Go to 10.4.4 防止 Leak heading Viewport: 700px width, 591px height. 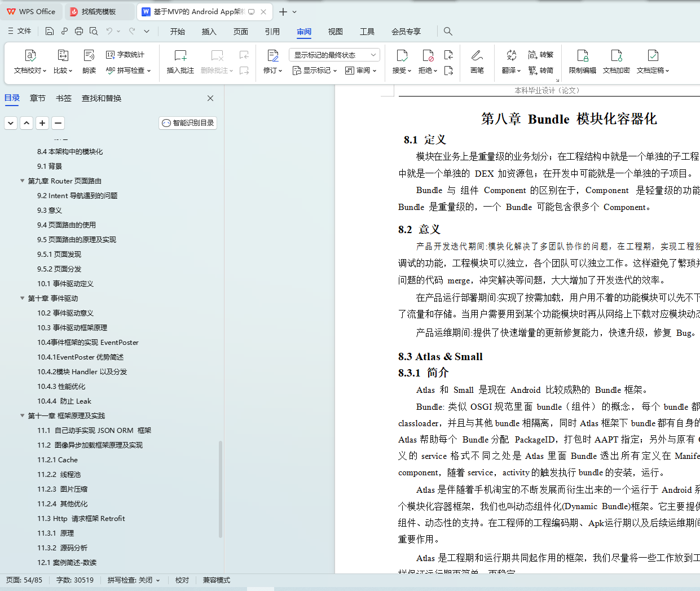tap(64, 401)
